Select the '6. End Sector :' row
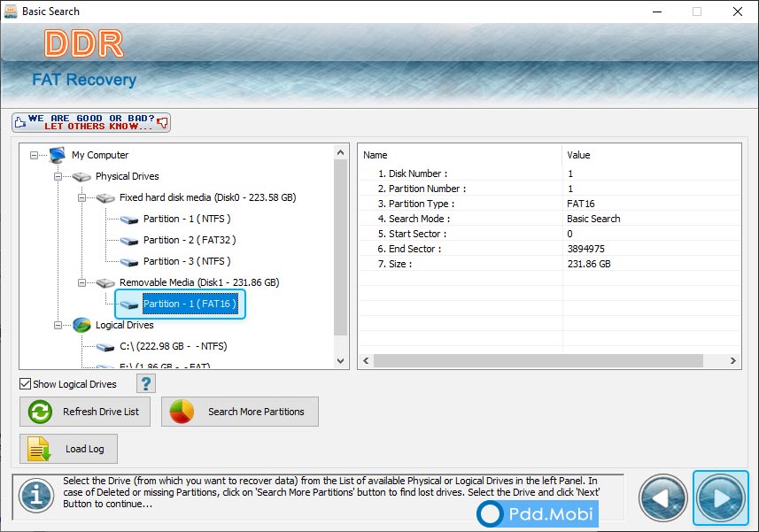The image size is (759, 532). pyautogui.click(x=550, y=249)
